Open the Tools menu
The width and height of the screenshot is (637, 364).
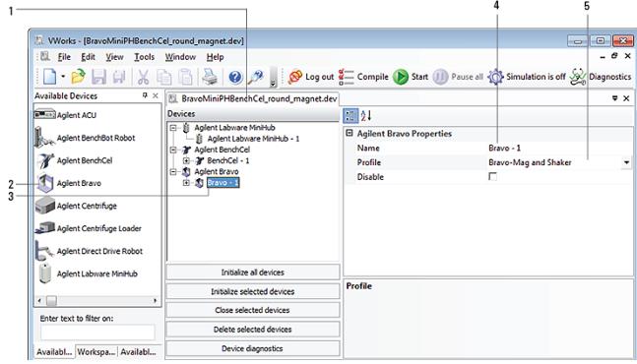pyautogui.click(x=144, y=57)
